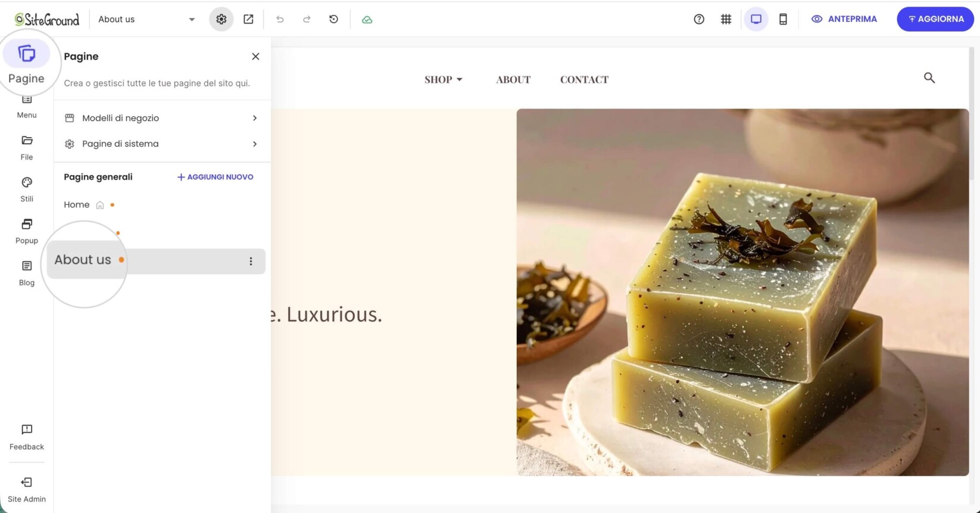980x513 pixels.
Task: Open page in new tab icon
Action: click(248, 19)
